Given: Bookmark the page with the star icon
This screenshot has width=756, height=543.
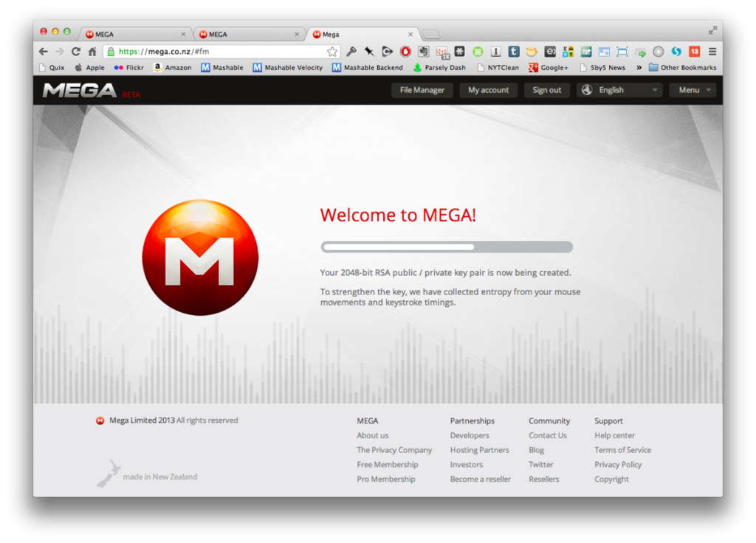Looking at the screenshot, I should click(331, 52).
